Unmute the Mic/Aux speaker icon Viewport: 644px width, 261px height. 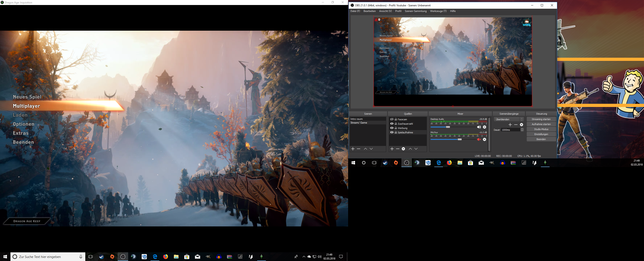[x=479, y=139]
